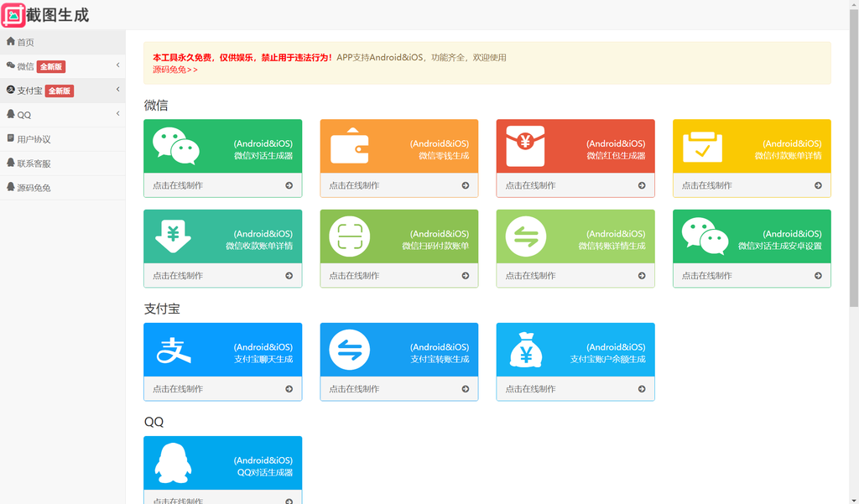Click 点击在线制作 under 微信对话生成安卓设置

706,276
